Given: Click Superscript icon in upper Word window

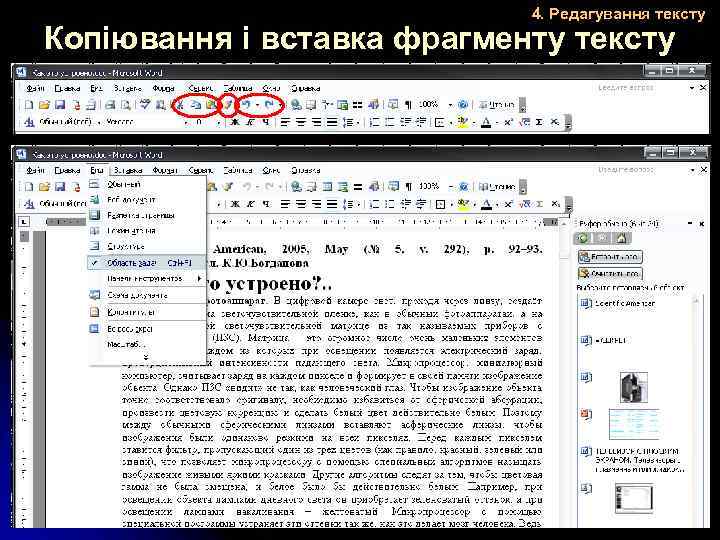Looking at the screenshot, I should [x=509, y=122].
